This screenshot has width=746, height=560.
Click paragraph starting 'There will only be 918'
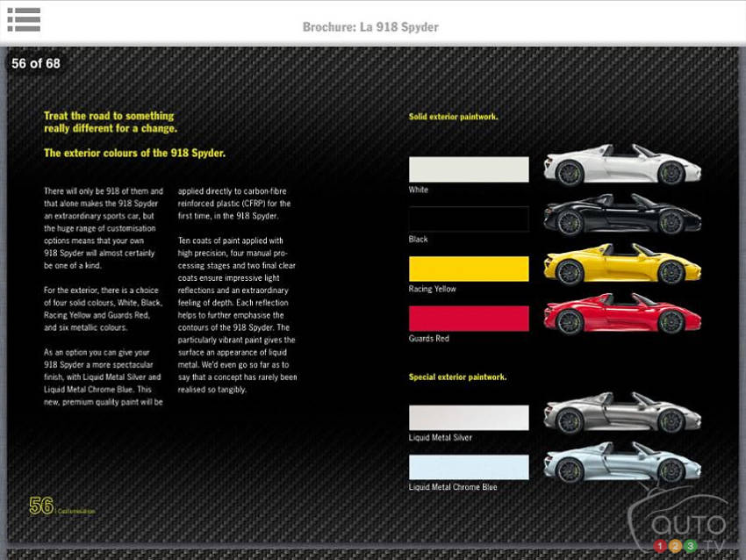click(104, 228)
